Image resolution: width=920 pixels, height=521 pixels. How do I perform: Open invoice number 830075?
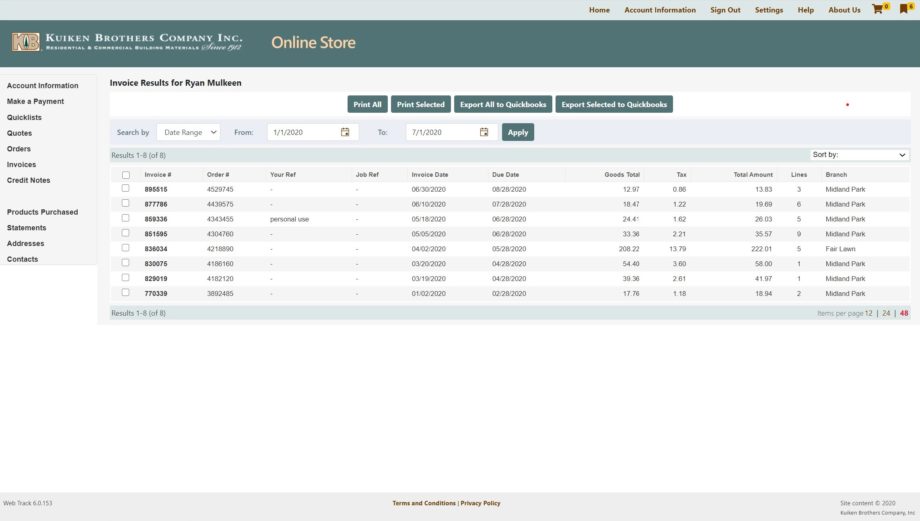click(156, 264)
